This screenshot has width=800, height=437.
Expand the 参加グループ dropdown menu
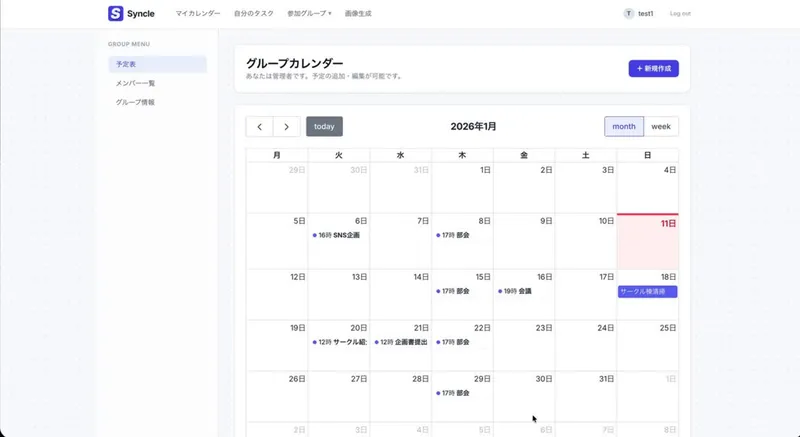(309, 14)
